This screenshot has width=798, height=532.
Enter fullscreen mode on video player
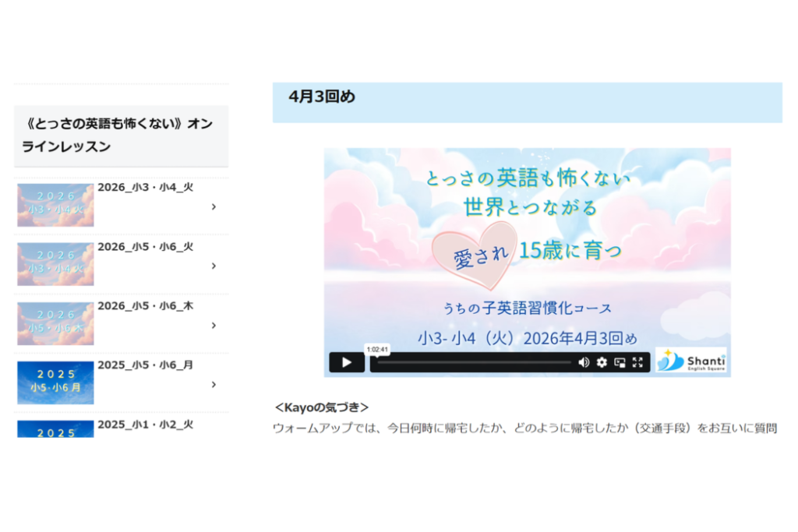point(638,362)
